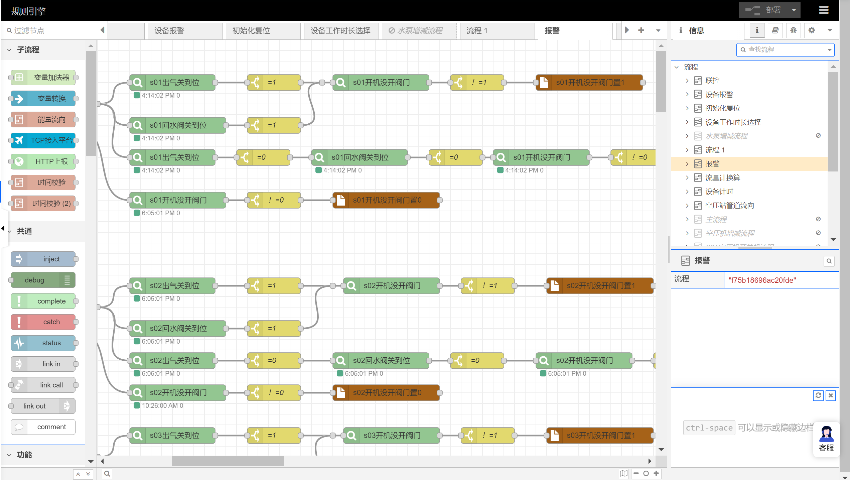
Task: Open the configuration nodes gear tab icon
Action: [811, 31]
